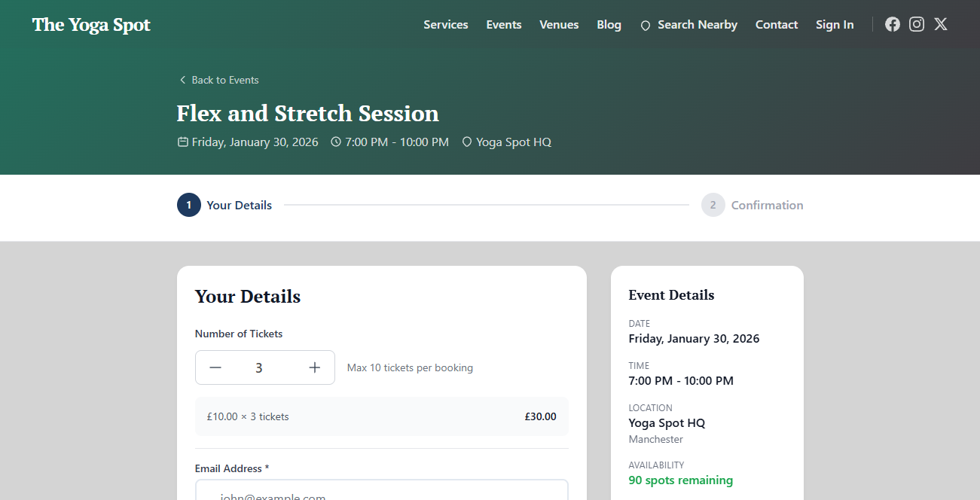Click the pin icon before Yoga Spot HQ header
Screen dimensions: 980x500
[467, 142]
